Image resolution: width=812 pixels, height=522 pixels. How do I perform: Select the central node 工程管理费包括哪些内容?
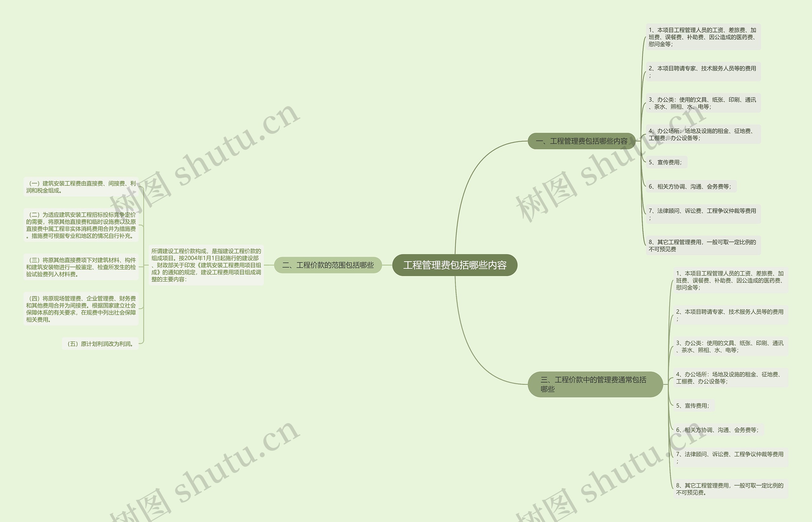pyautogui.click(x=455, y=265)
